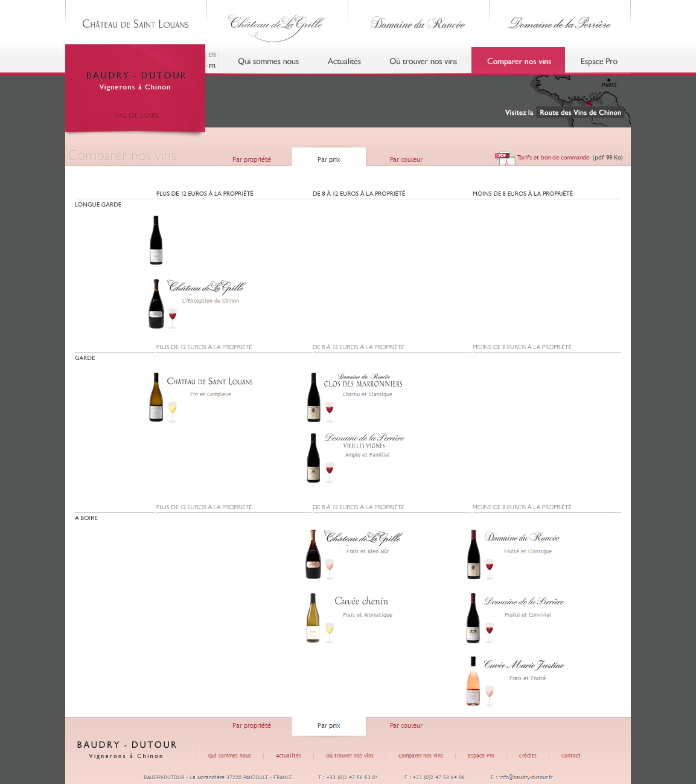696x784 pixels.
Task: Open Qui sommes nous menu
Action: tap(268, 61)
